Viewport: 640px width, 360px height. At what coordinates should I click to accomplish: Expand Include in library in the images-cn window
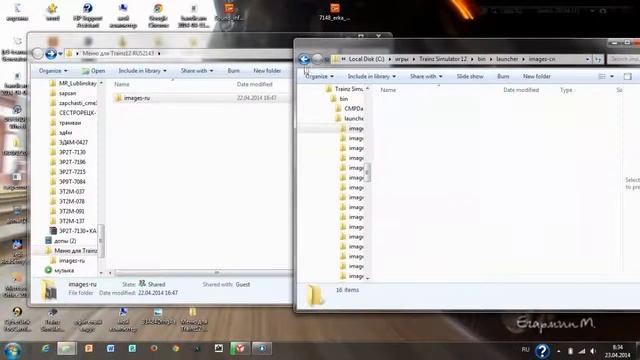[x=371, y=76]
